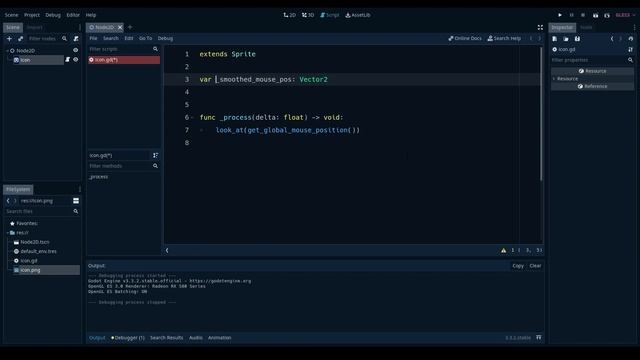Clear the Output log
The image size is (640, 360).
point(535,266)
